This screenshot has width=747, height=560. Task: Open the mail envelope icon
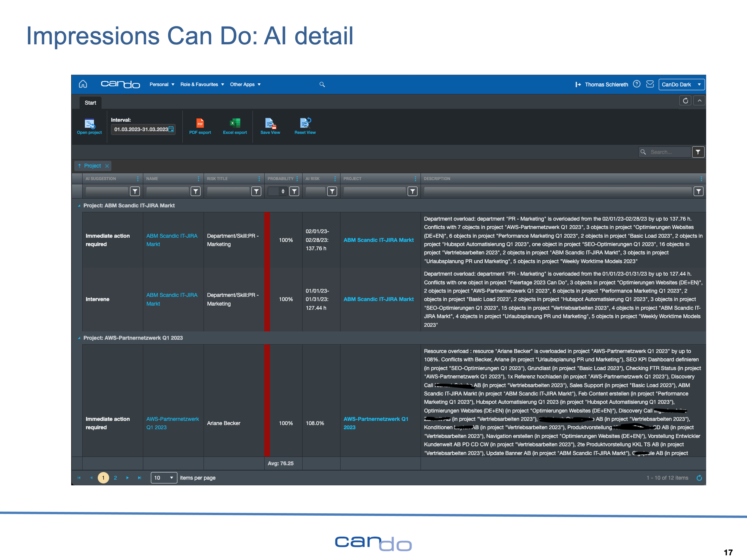(x=650, y=84)
